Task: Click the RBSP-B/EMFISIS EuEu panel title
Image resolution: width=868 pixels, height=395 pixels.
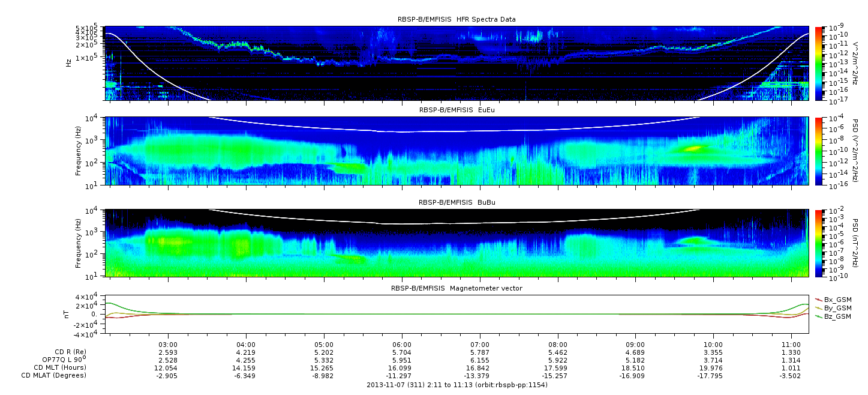Action: [x=456, y=110]
